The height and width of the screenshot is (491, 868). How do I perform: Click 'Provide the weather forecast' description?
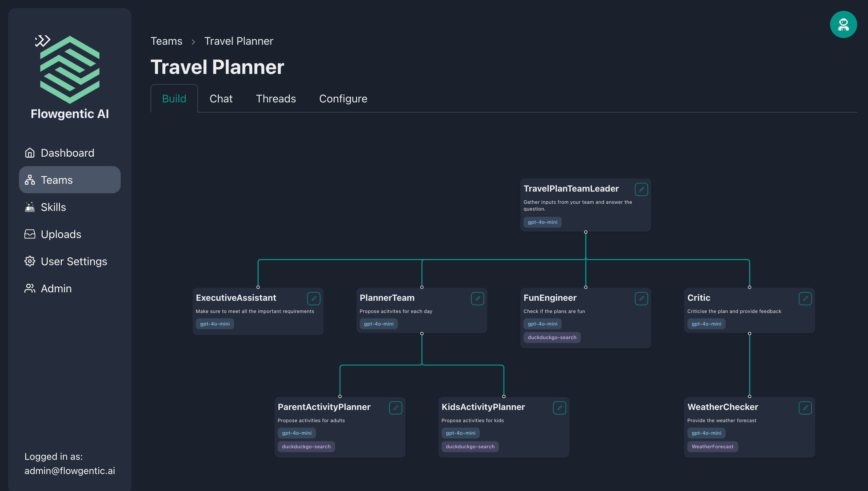click(x=722, y=420)
